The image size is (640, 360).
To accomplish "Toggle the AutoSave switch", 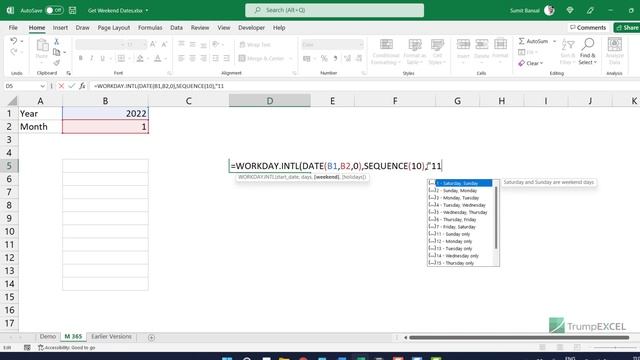I will (x=54, y=10).
